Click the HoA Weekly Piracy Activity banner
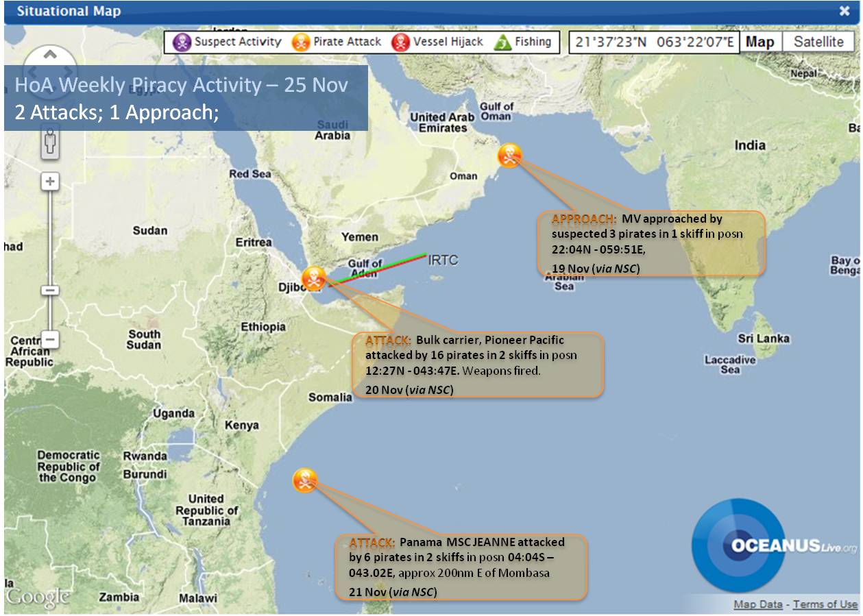This screenshot has height=616, width=863. click(x=186, y=98)
